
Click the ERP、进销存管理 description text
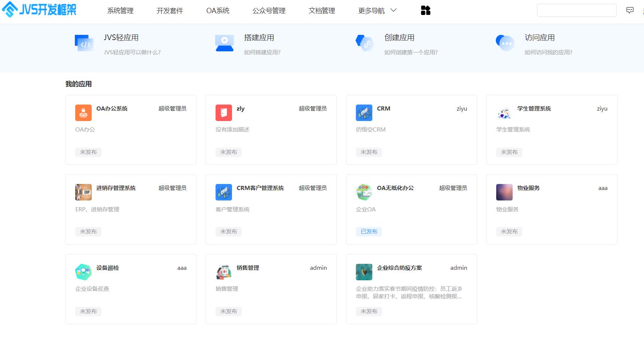[x=97, y=209]
